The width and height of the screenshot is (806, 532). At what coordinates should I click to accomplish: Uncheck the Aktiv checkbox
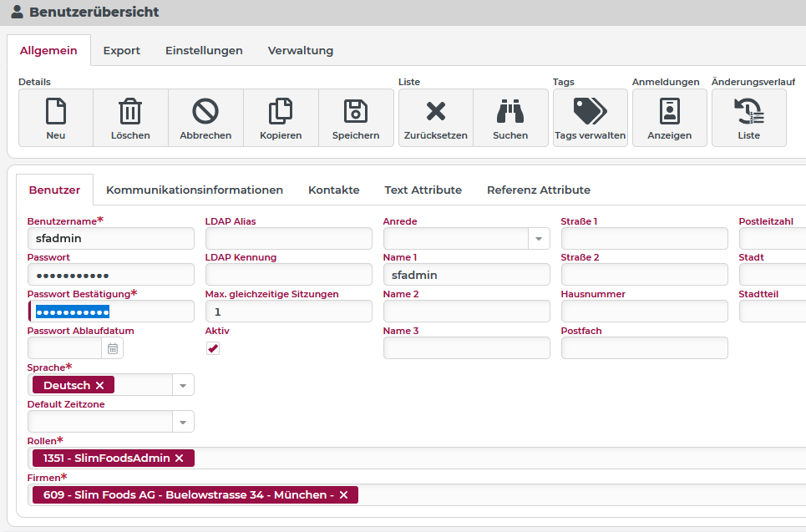[x=213, y=348]
